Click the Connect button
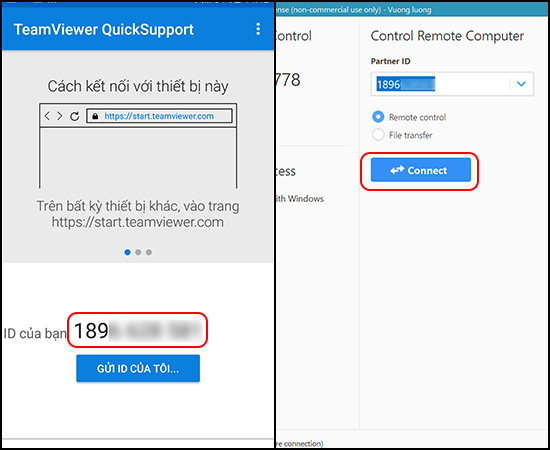 coord(421,170)
